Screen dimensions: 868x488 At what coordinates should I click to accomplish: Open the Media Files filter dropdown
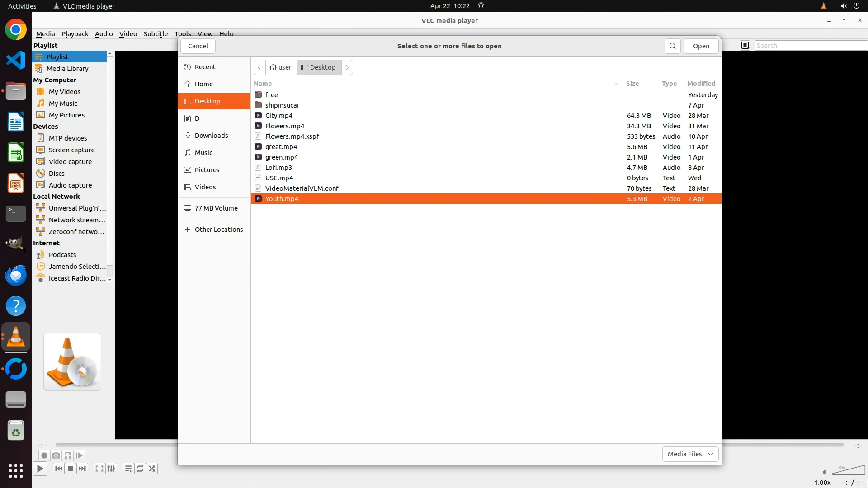690,454
